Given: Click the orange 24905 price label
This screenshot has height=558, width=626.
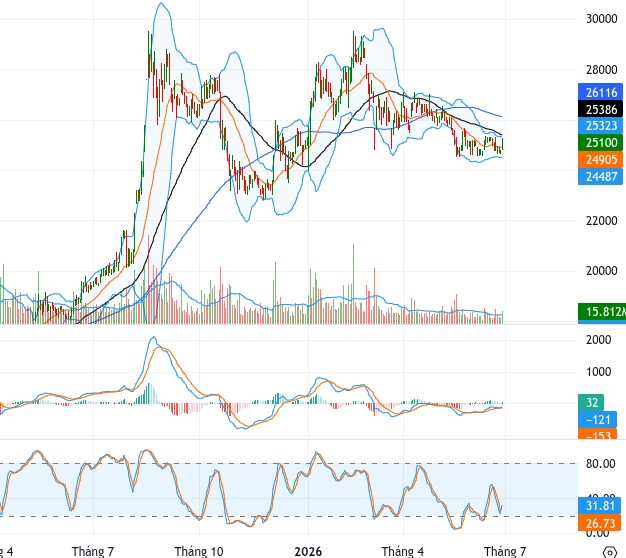Looking at the screenshot, I should pyautogui.click(x=600, y=160).
